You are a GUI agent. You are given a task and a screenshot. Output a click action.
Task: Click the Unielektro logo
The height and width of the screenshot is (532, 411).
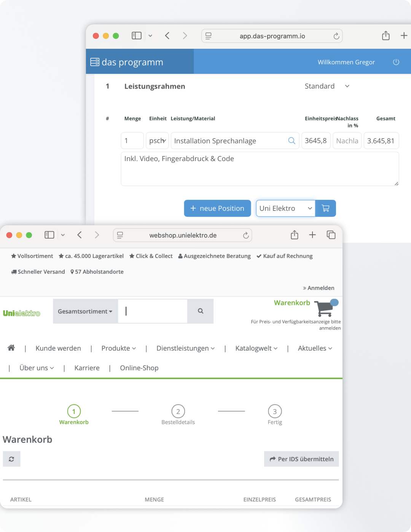22,314
